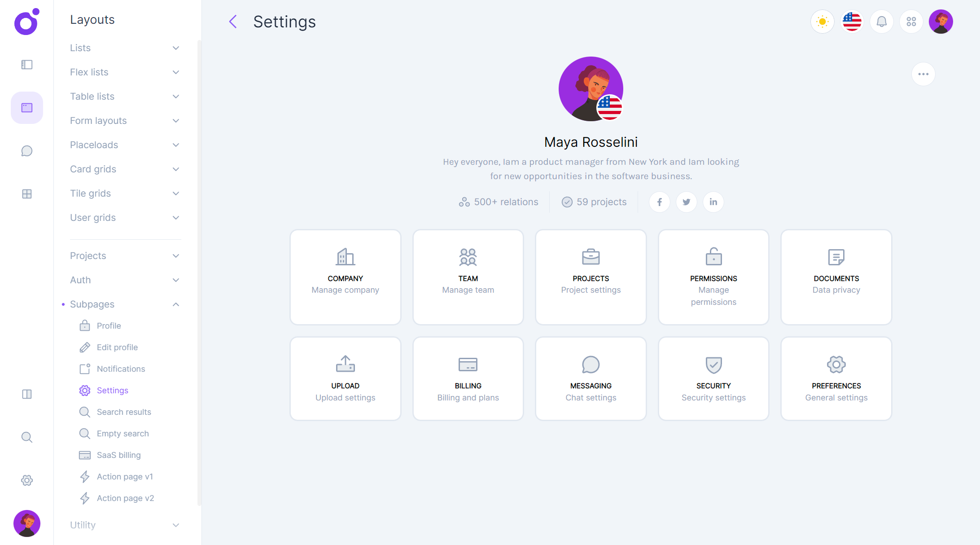Viewport: 980px width, 545px height.
Task: Open the notifications bell in the header
Action: coord(881,22)
